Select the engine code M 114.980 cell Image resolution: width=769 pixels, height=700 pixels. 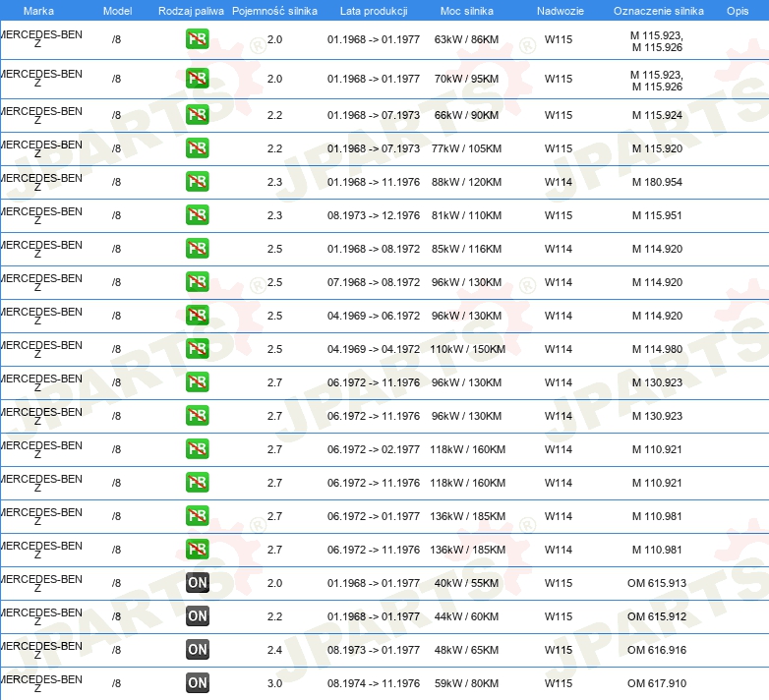(657, 349)
